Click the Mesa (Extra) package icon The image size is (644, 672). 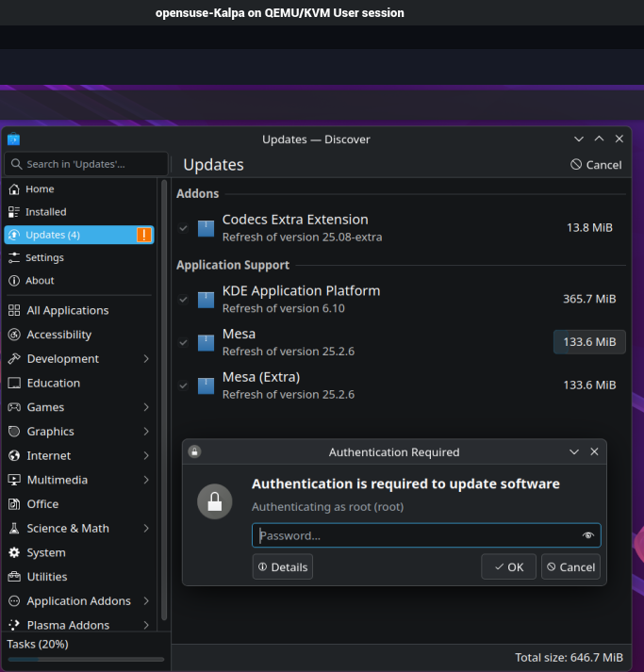coord(206,385)
